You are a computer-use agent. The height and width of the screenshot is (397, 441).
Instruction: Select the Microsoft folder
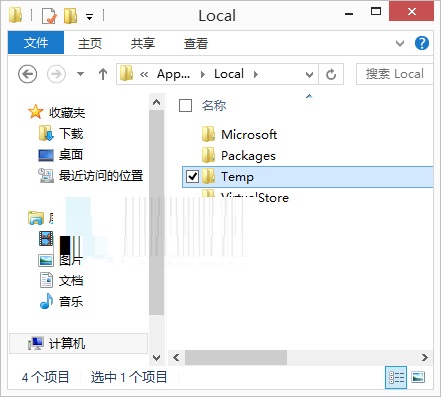pos(249,134)
